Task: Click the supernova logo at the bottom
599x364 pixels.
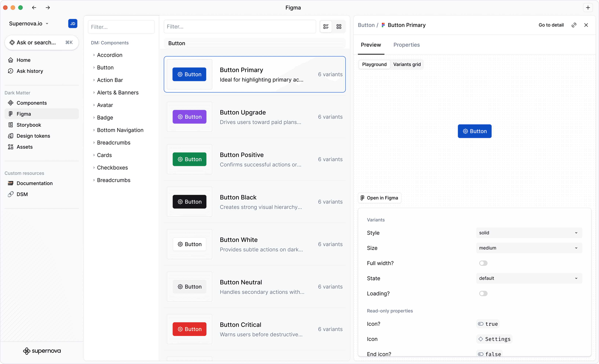Action: 42,351
